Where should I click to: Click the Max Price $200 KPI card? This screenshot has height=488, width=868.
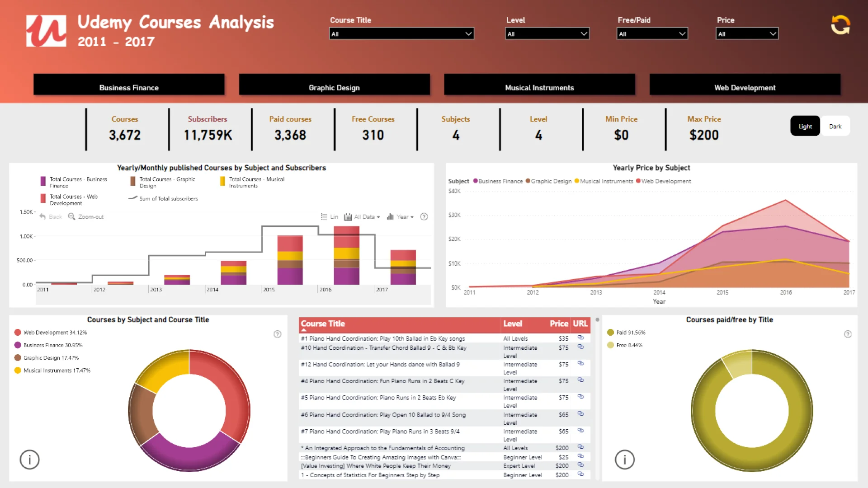(x=704, y=129)
